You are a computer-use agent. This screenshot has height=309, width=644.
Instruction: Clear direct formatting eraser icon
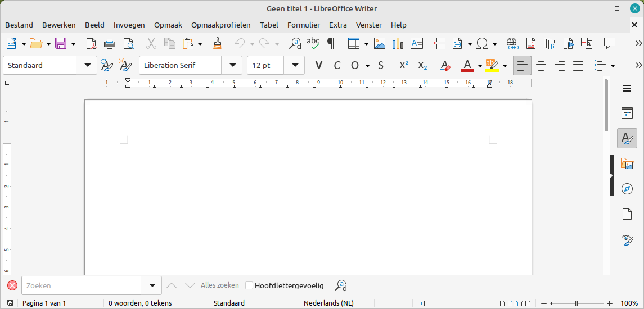445,65
